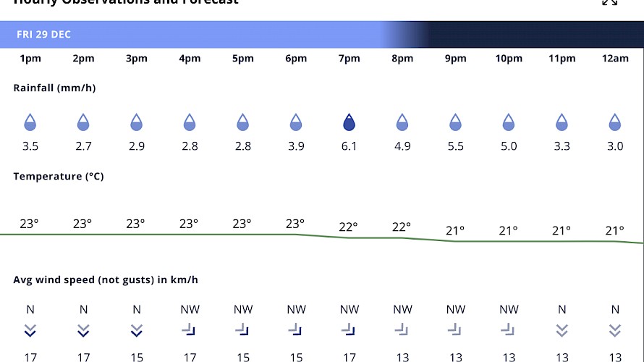This screenshot has height=362, width=644.
Task: Click the northwest wind arrow at 4pm
Action: tap(190, 330)
